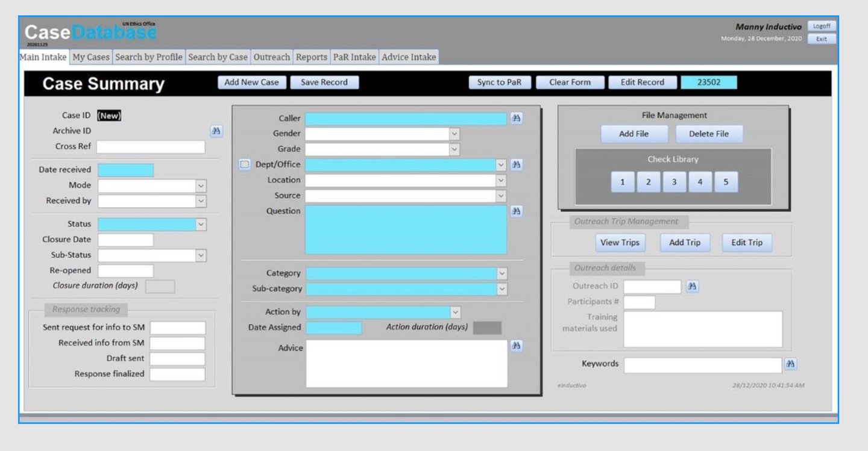
Task: Click the Add Trip button
Action: coord(685,243)
